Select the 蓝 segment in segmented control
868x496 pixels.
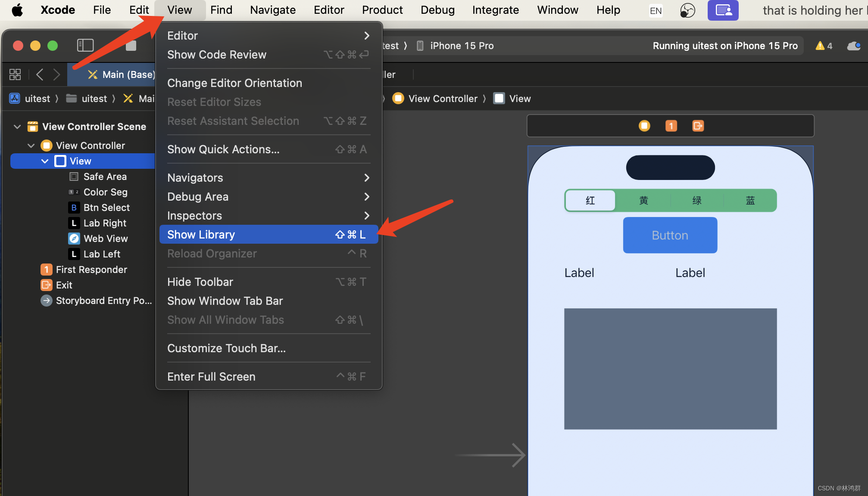(x=750, y=200)
